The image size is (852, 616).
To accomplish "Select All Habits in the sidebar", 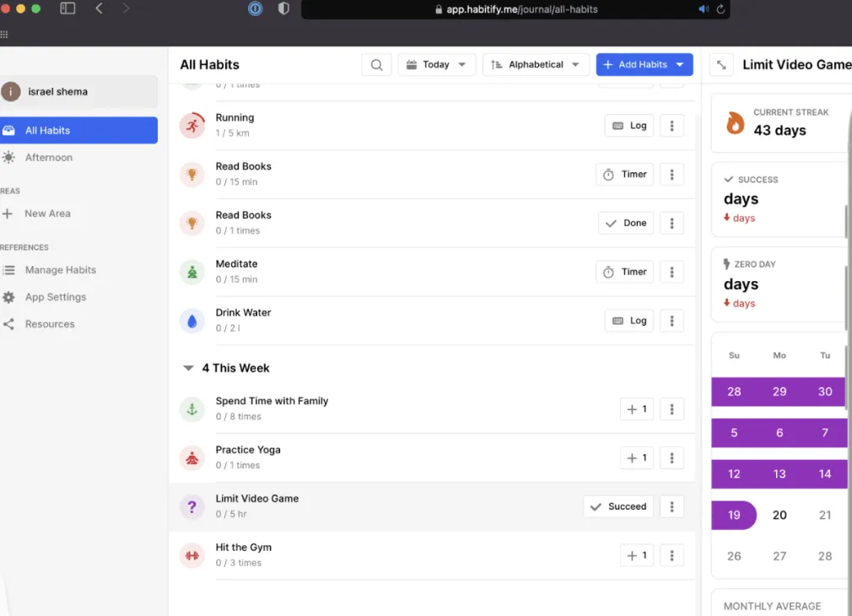I will tap(78, 131).
